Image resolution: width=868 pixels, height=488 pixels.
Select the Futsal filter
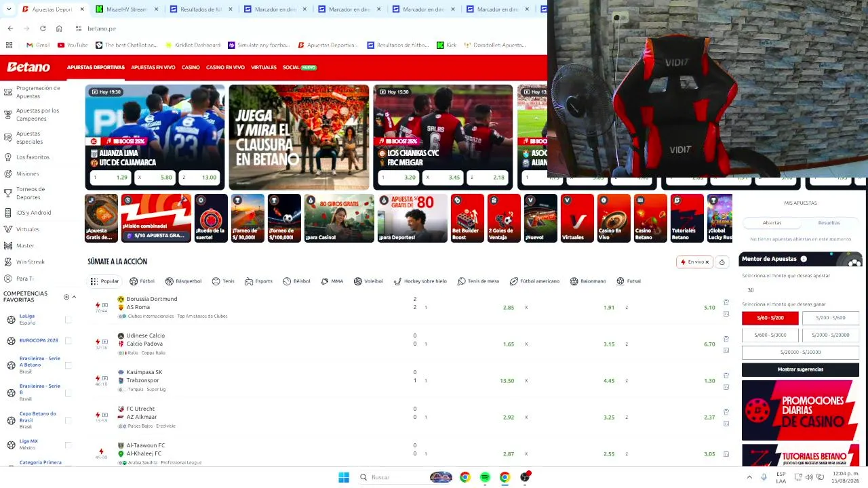[x=629, y=281]
